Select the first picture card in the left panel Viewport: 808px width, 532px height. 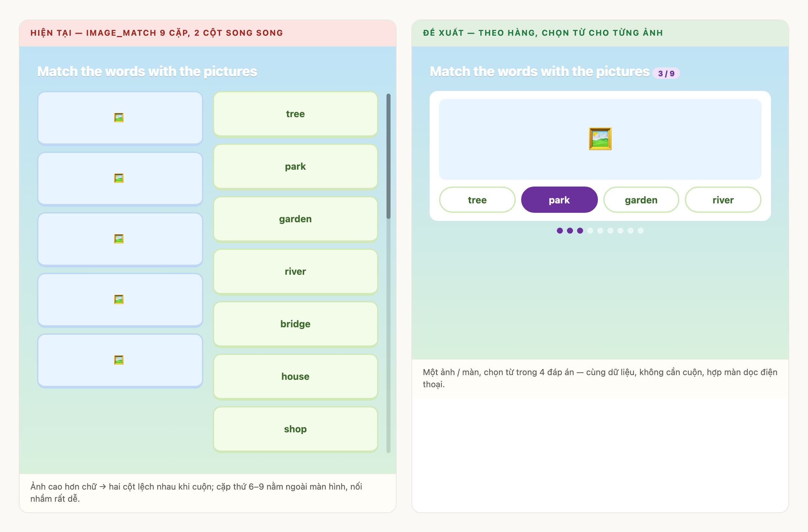click(120, 118)
